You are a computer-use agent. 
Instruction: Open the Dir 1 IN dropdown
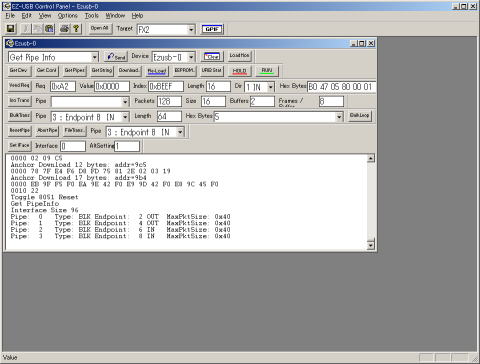pyautogui.click(x=271, y=87)
